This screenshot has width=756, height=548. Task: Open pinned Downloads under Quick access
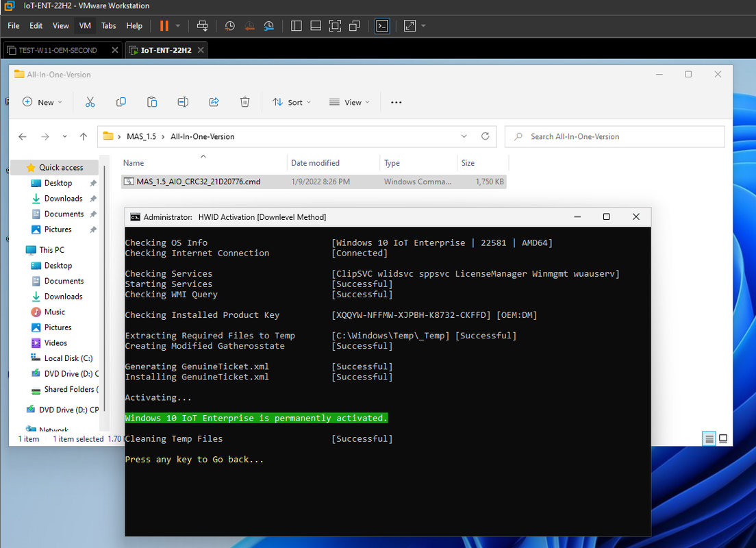tap(63, 198)
